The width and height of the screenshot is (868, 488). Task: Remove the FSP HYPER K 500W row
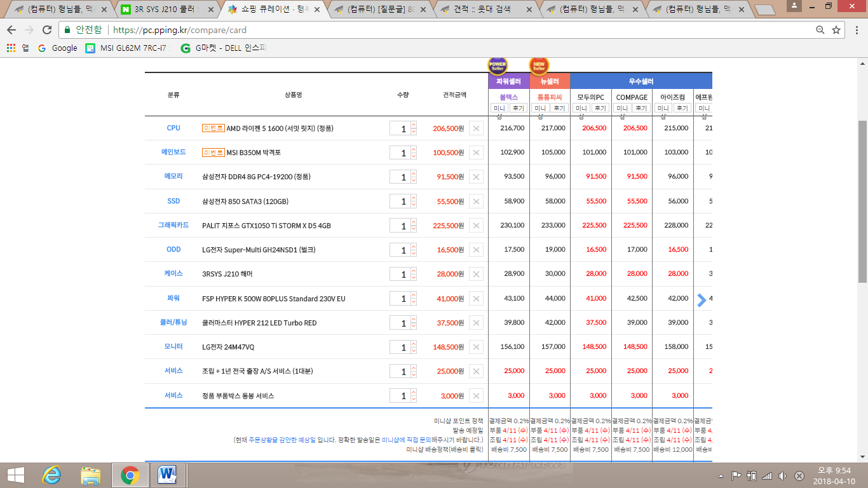click(x=476, y=299)
